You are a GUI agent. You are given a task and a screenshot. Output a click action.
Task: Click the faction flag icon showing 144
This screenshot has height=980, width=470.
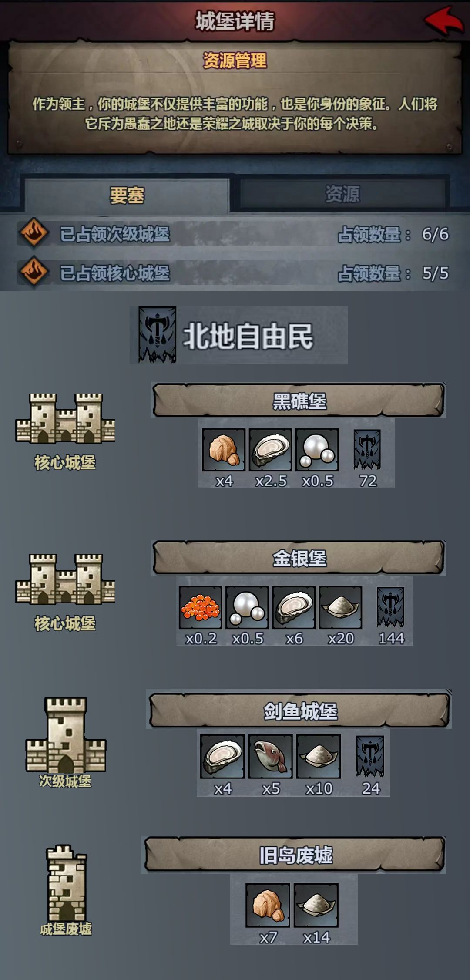point(390,607)
